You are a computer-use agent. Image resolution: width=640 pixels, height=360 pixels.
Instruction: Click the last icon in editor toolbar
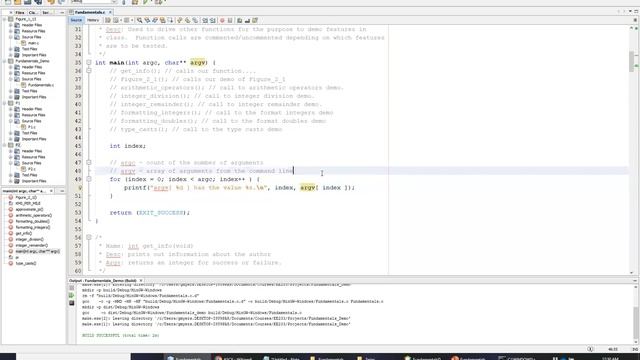[255, 20]
